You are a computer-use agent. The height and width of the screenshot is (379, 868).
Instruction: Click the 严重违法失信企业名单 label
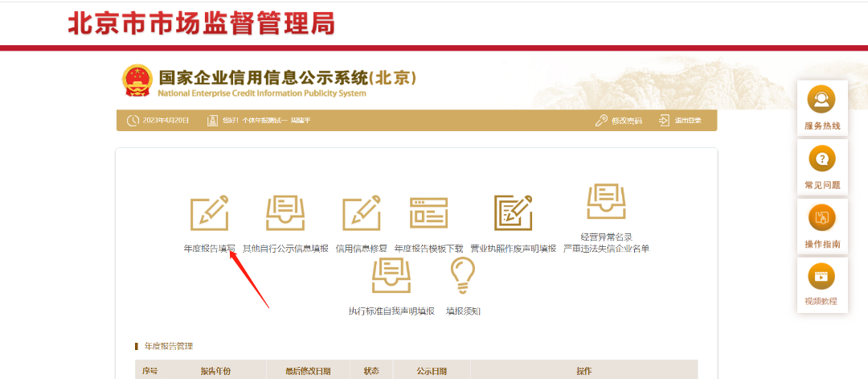click(606, 249)
